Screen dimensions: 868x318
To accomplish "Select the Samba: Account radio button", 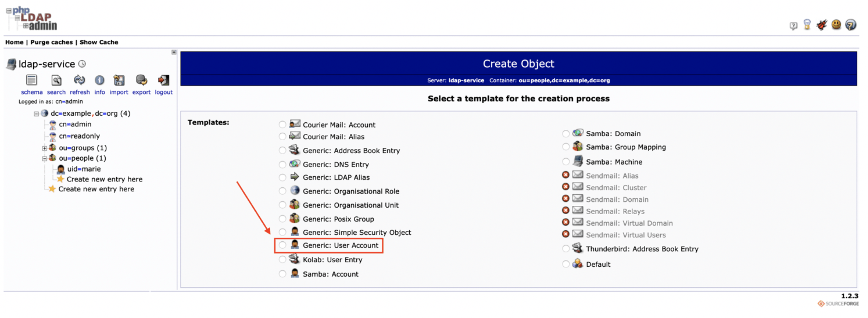I will click(x=283, y=274).
